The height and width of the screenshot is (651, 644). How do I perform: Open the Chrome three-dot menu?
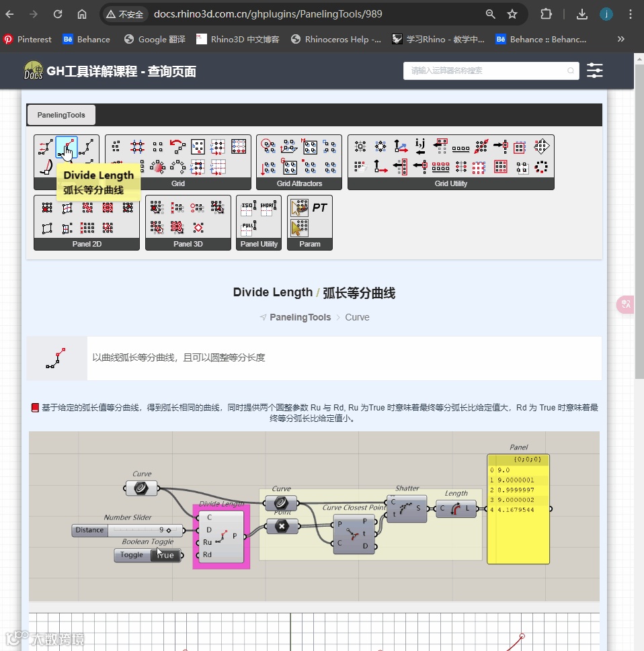[x=631, y=14]
